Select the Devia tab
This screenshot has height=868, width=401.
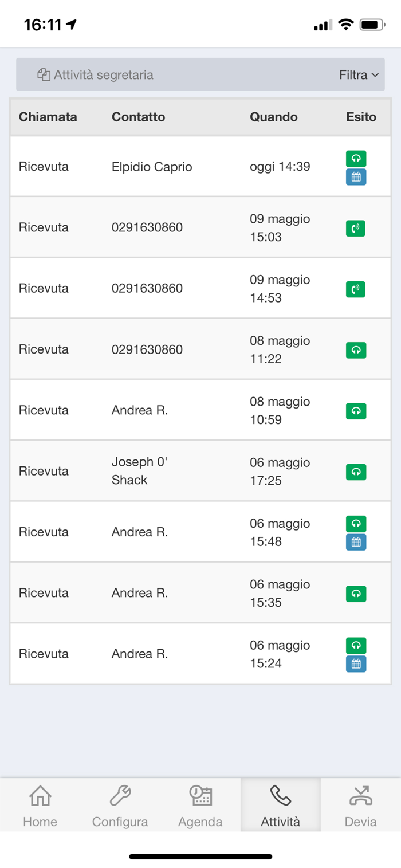[x=361, y=805]
